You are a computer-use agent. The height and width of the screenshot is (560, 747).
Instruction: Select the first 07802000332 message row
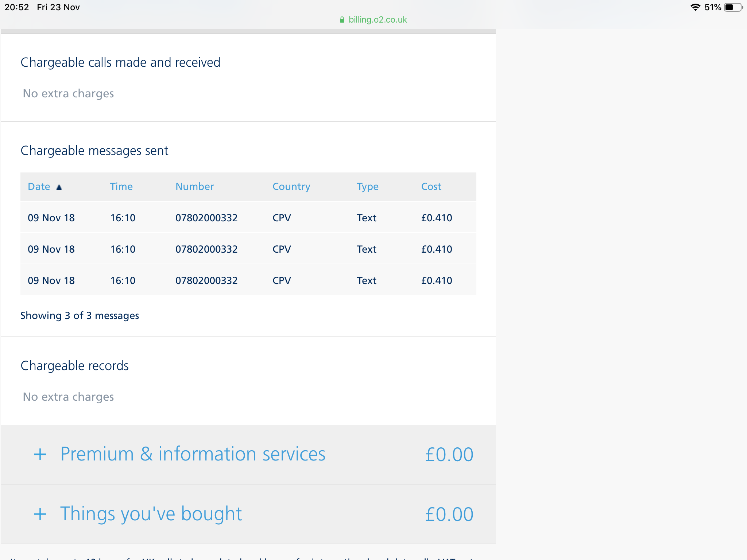pyautogui.click(x=206, y=218)
